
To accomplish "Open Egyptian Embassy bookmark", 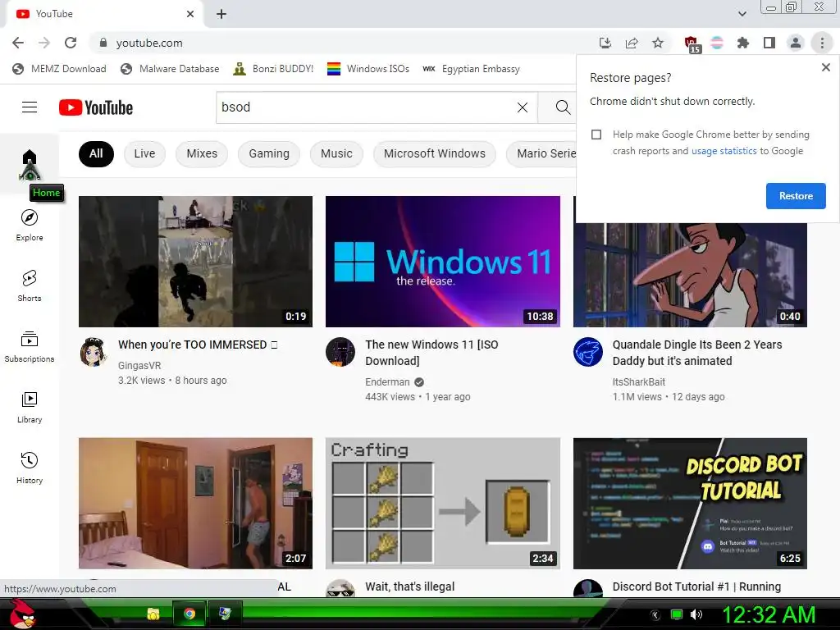I will tap(472, 69).
